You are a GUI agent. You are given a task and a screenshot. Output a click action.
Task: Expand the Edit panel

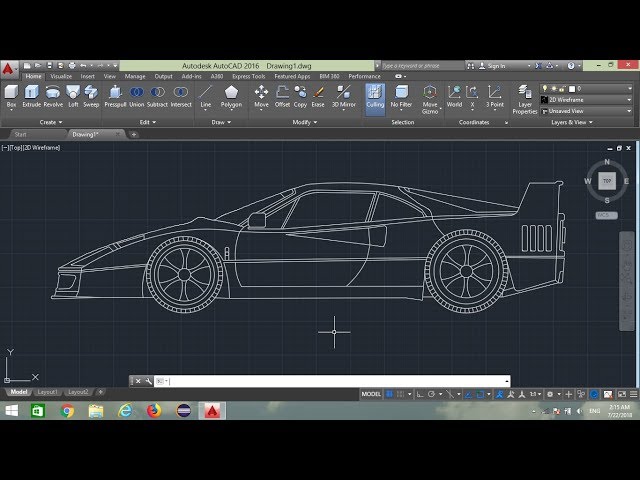148,122
